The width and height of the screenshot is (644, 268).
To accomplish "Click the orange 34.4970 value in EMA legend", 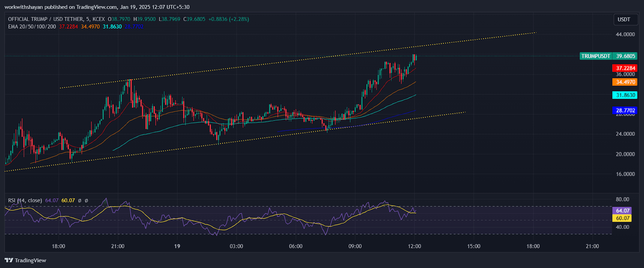I will (90, 27).
